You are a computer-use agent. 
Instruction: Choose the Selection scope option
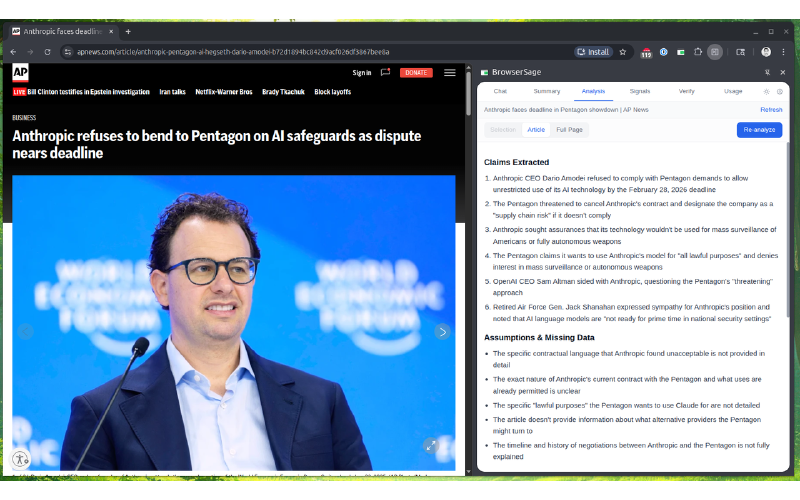(503, 130)
